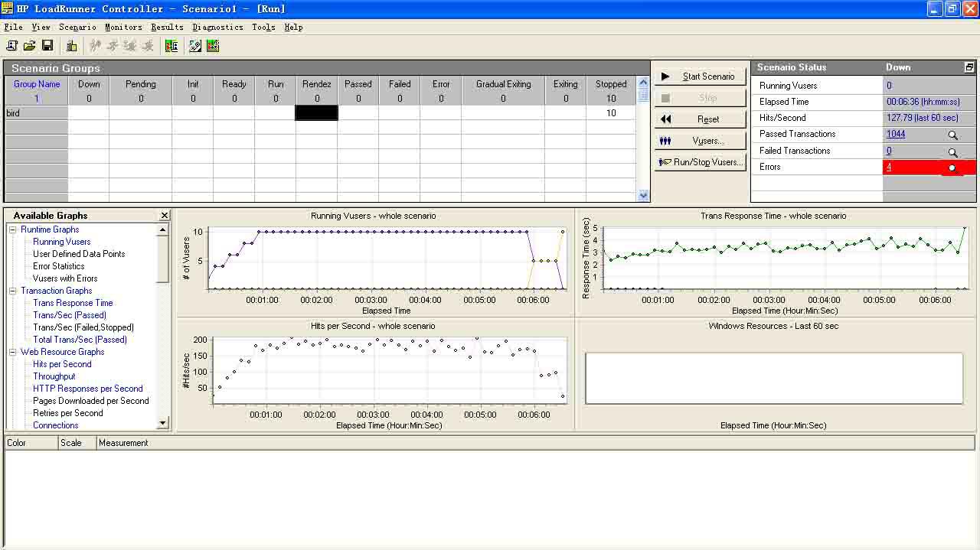Select Vusers with Errors graph
Screen dimensions: 980x550
coord(65,278)
